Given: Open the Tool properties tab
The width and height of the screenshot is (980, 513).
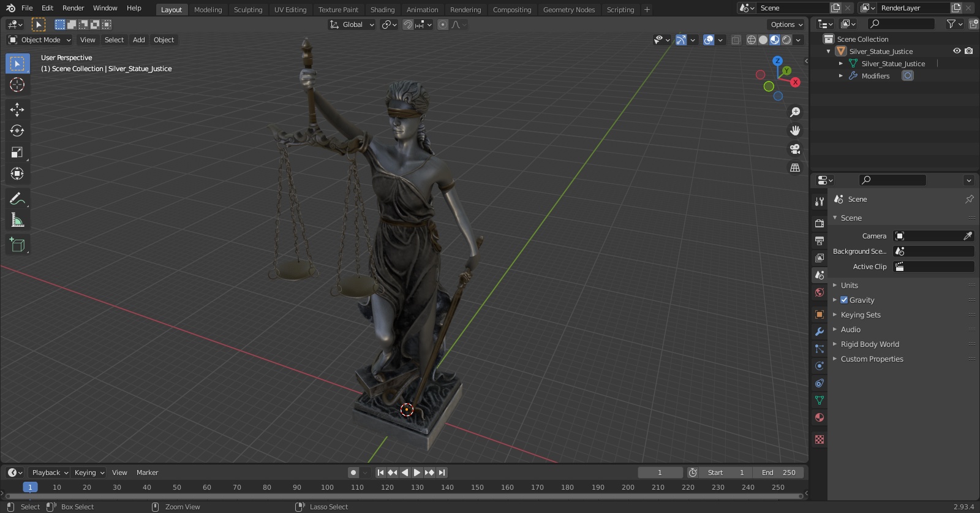Looking at the screenshot, I should 820,202.
